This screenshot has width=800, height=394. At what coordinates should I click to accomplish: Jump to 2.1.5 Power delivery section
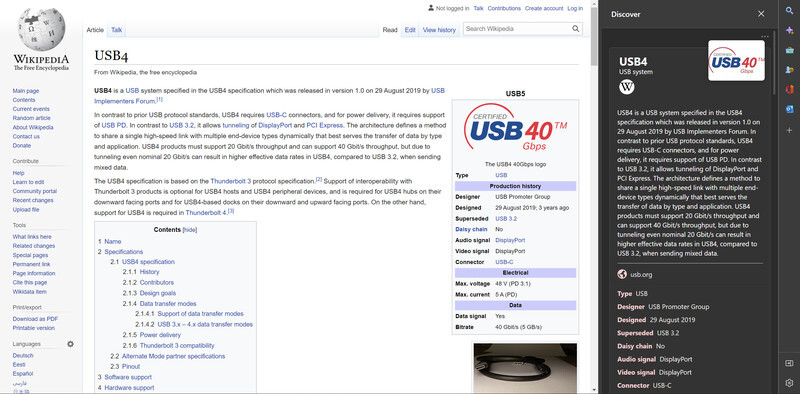click(x=152, y=335)
